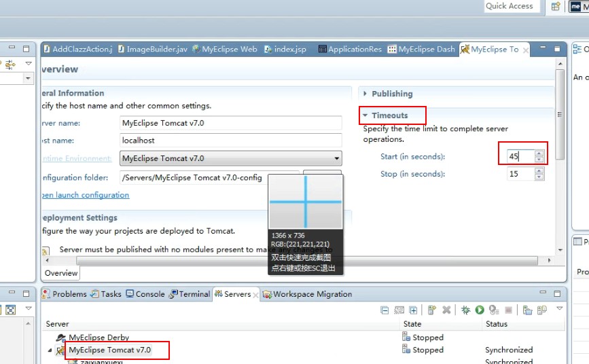Switch to the MyEclipse Dash tab
Screen dimensions: 589x364
(x=421, y=49)
